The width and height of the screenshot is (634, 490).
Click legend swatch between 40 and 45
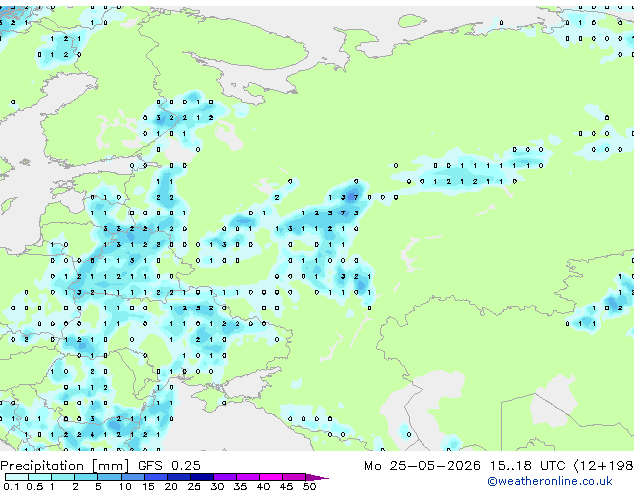(271, 477)
